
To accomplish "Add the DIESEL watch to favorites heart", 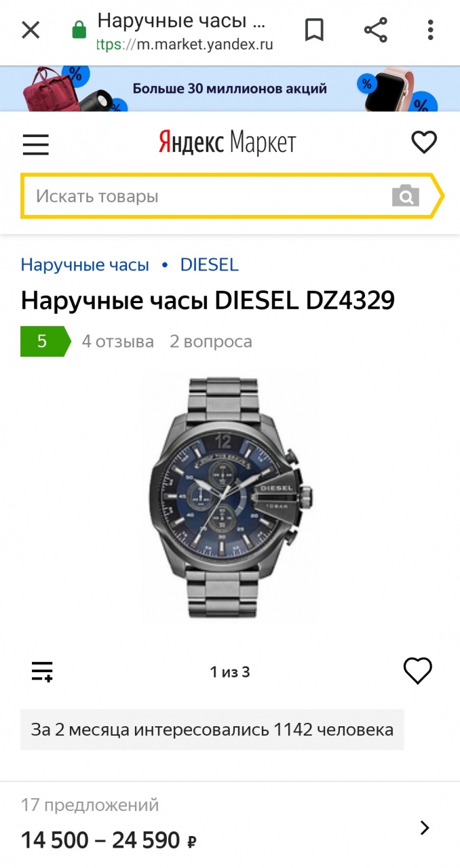I will pyautogui.click(x=418, y=671).
